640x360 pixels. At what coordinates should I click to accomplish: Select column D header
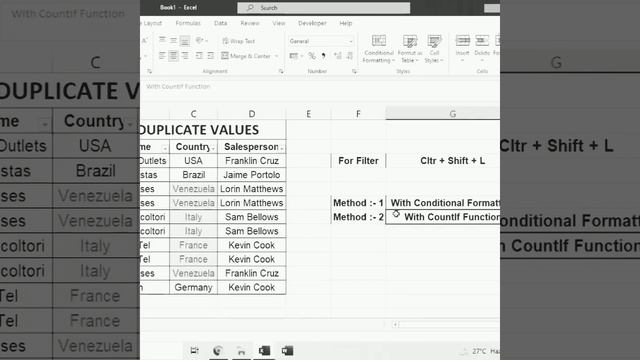(x=252, y=114)
